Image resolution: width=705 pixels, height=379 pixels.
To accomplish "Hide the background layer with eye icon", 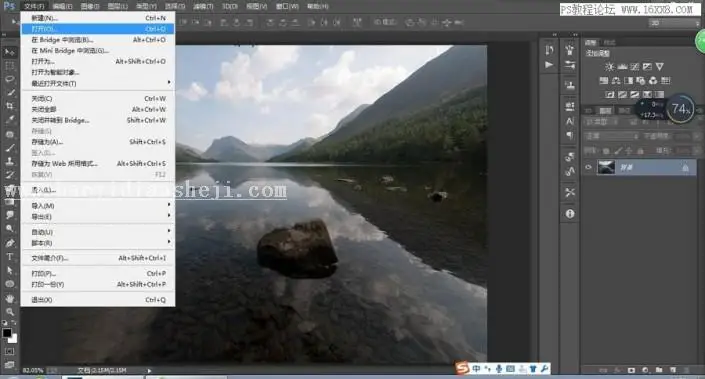I will pos(589,167).
